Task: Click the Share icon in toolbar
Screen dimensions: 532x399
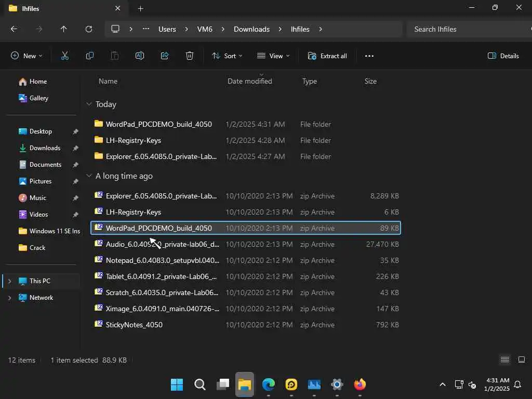Action: [x=165, y=56]
